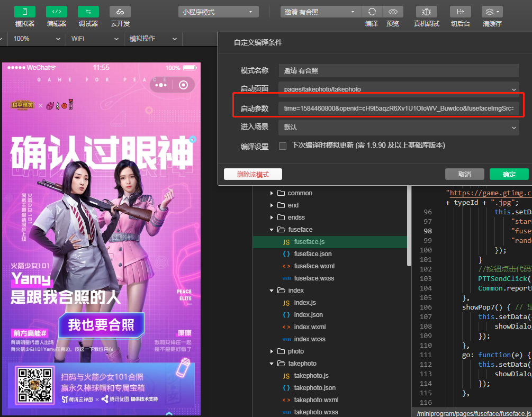The height and width of the screenshot is (417, 532).
Task: Tap 我也要合照 button in simulator
Action: pos(102,325)
